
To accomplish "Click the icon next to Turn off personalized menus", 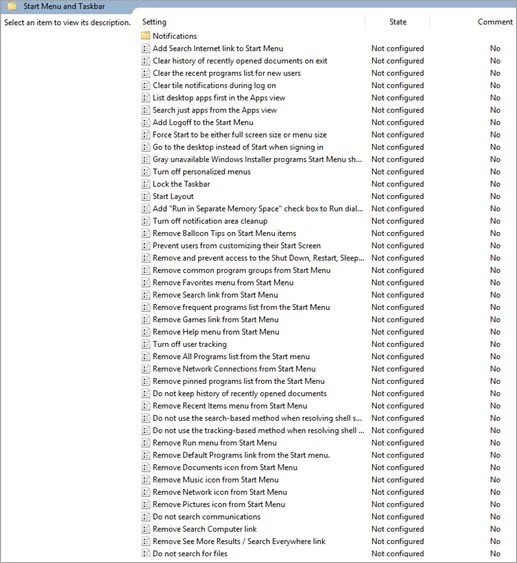I will (x=145, y=172).
